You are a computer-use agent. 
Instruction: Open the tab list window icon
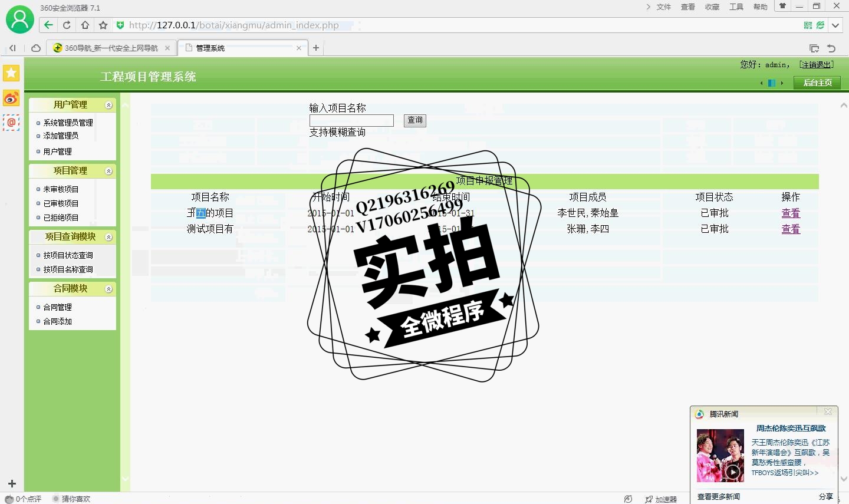click(x=814, y=48)
